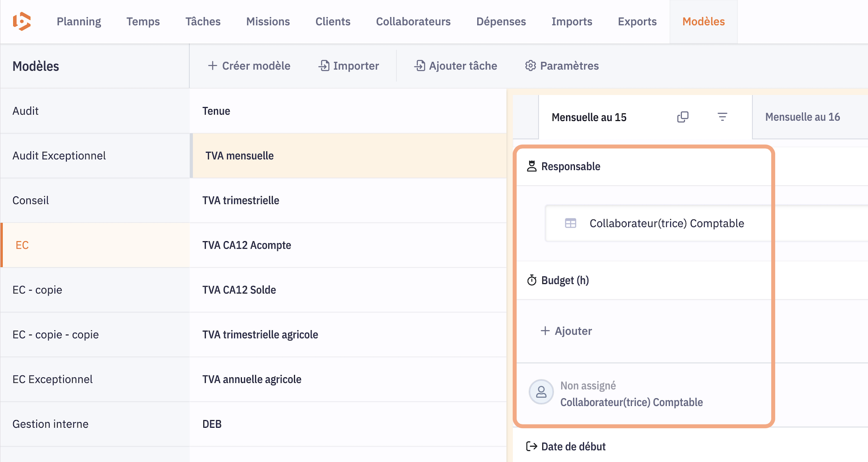The image size is (868, 462).
Task: Click the plus icon of Créer modèle
Action: 212,65
